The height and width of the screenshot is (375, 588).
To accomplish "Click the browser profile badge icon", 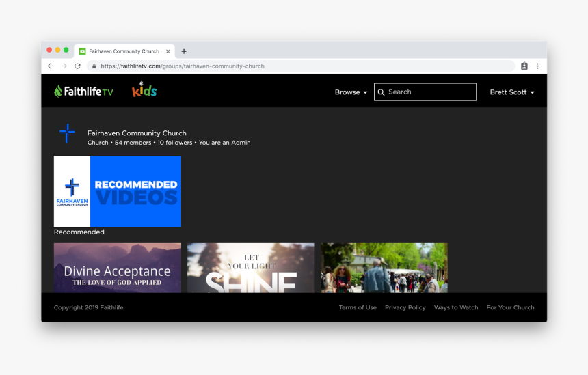I will point(524,66).
